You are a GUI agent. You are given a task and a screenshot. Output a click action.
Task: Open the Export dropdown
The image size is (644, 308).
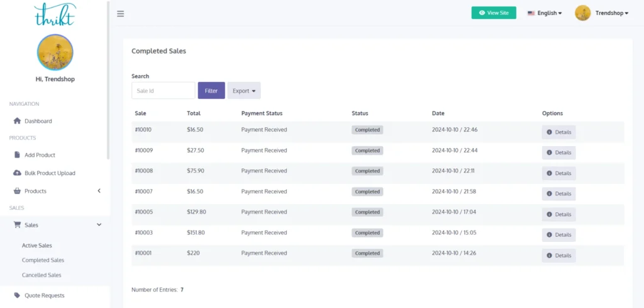click(x=244, y=91)
